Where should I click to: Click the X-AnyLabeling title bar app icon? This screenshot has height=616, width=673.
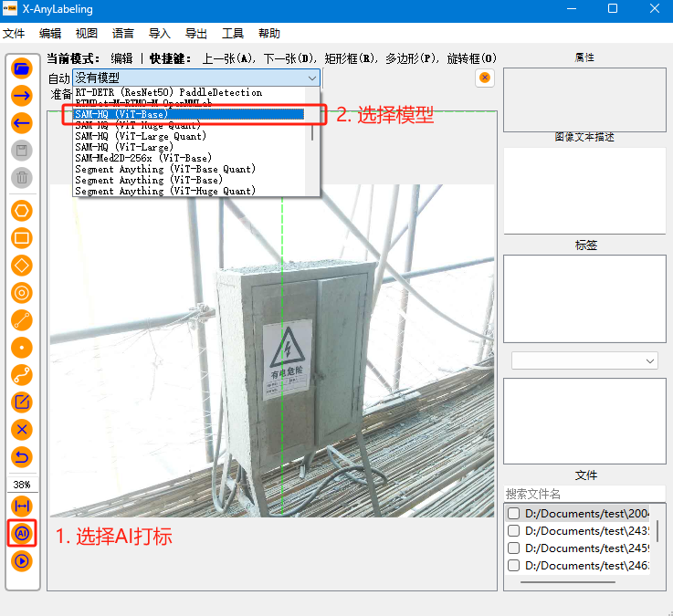pyautogui.click(x=10, y=8)
